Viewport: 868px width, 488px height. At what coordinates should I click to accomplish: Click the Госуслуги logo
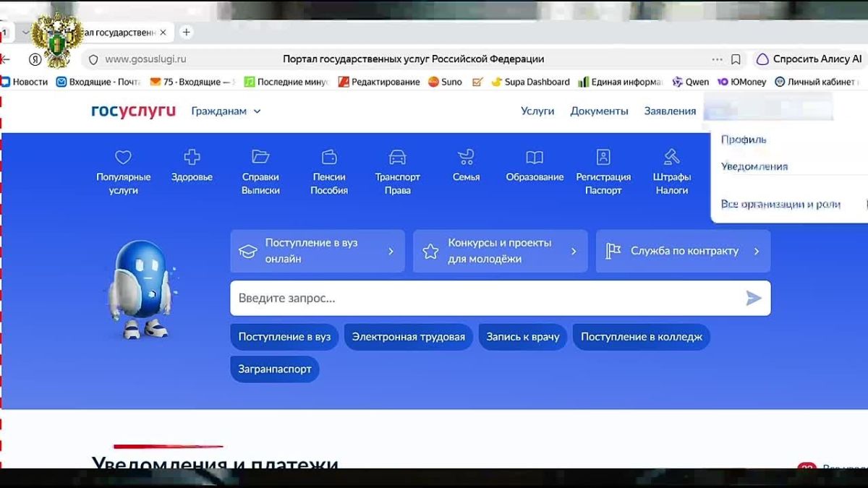coord(133,111)
